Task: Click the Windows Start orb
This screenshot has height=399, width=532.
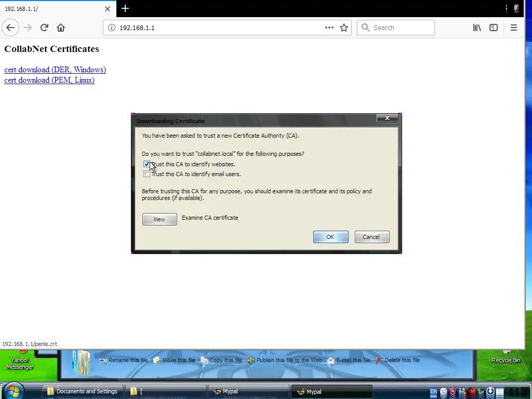Action: point(13,391)
